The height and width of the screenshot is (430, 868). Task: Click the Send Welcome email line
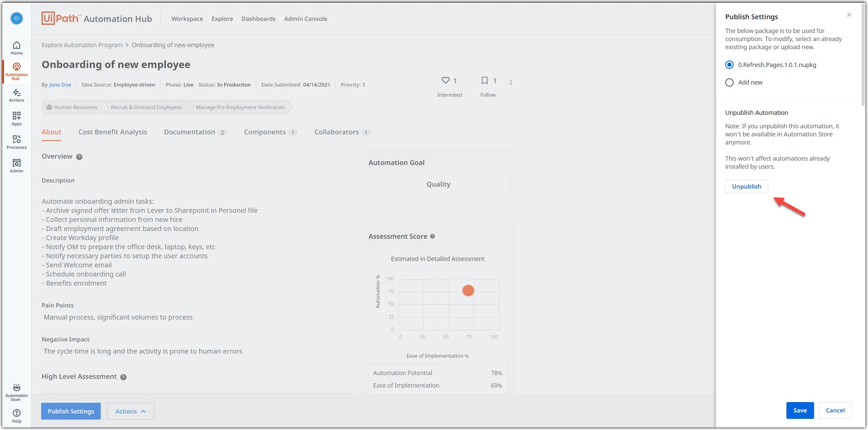click(x=77, y=265)
